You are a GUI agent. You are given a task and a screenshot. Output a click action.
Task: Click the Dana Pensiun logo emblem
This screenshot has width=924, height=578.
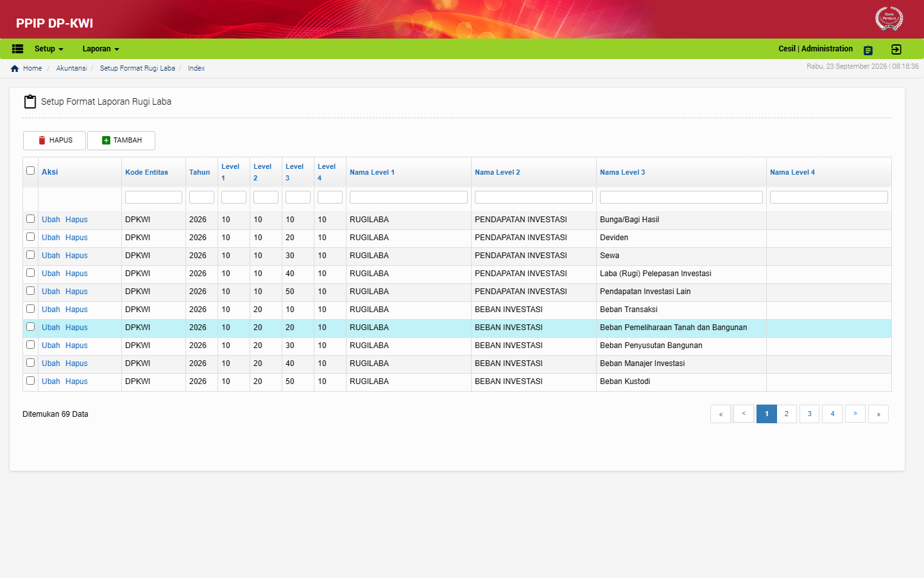pos(889,19)
